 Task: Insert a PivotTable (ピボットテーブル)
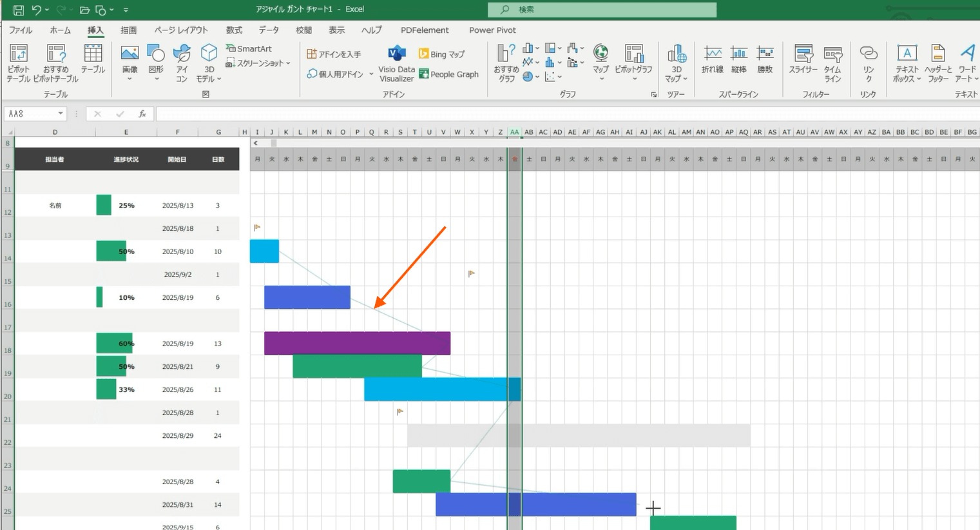[x=18, y=63]
